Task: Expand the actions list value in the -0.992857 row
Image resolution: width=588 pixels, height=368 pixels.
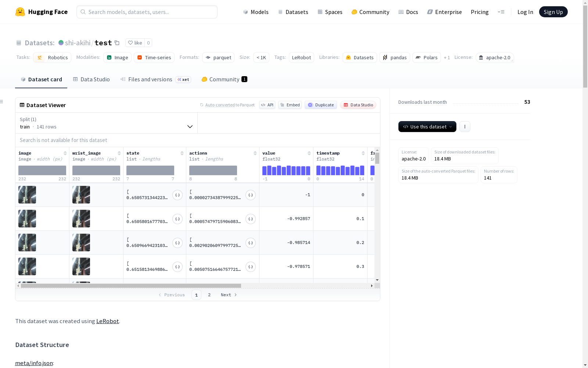Action: click(251, 219)
